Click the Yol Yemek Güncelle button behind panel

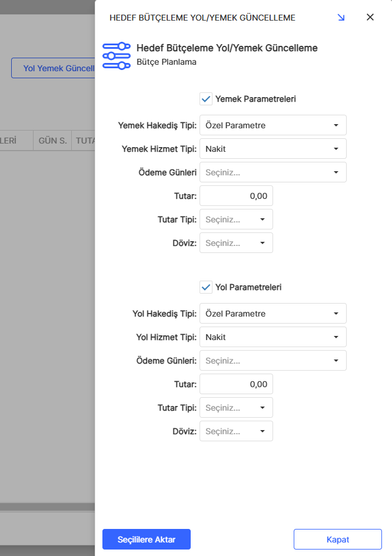pyautogui.click(x=54, y=68)
